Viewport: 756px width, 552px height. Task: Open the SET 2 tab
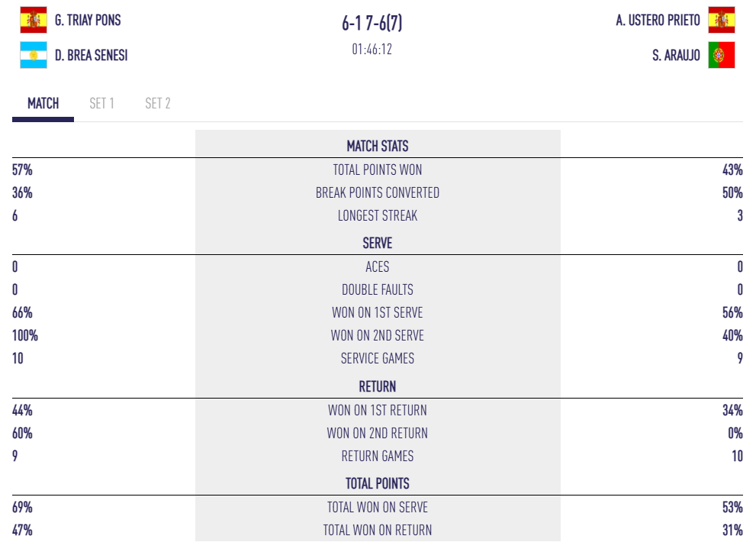[158, 103]
